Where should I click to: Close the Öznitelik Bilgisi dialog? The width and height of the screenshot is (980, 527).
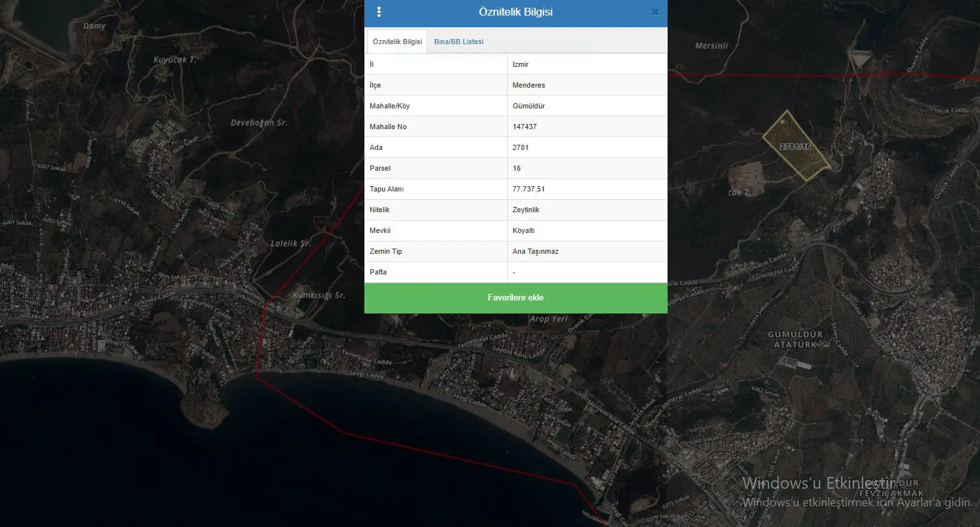pyautogui.click(x=655, y=12)
